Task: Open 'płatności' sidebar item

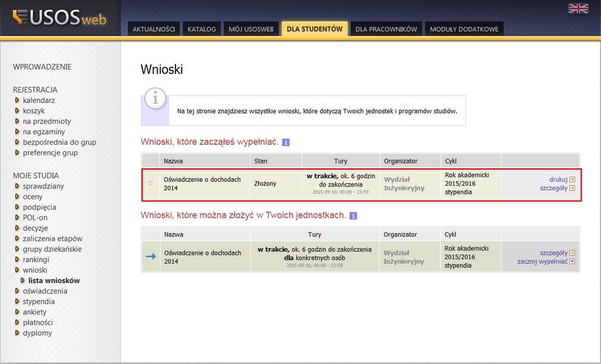Action: [38, 322]
